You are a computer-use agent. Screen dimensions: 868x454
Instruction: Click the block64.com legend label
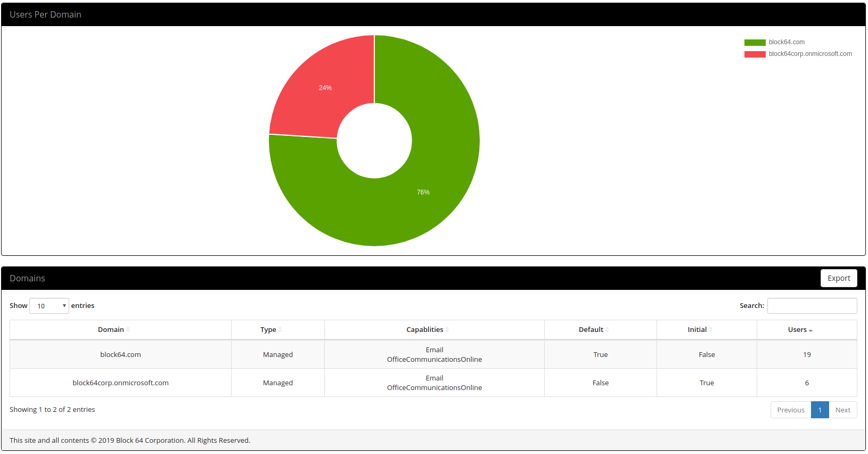787,42
